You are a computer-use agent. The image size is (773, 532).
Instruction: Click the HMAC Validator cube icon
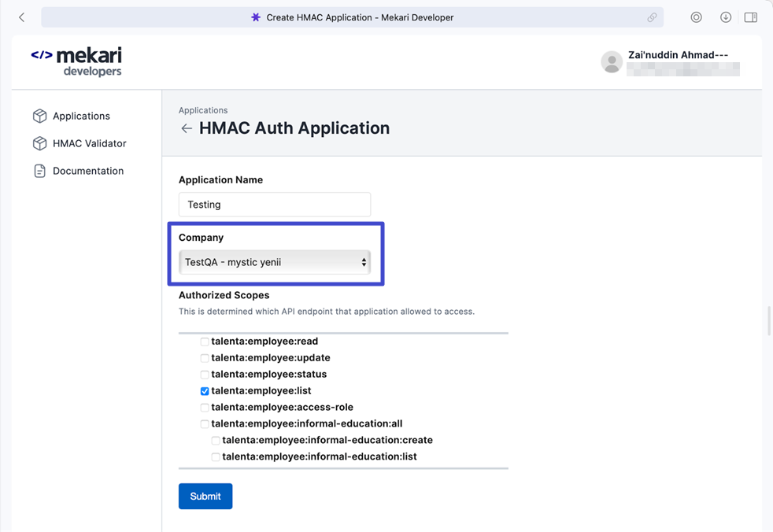pyautogui.click(x=39, y=143)
